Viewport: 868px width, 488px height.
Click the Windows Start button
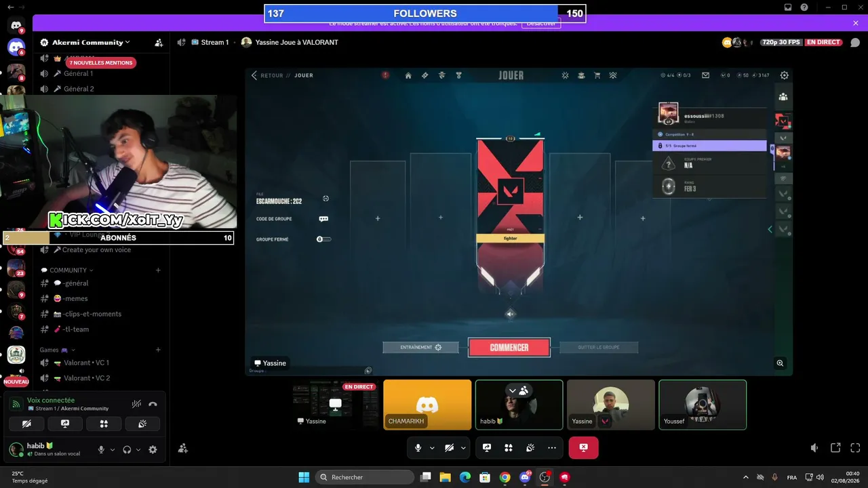tap(304, 477)
